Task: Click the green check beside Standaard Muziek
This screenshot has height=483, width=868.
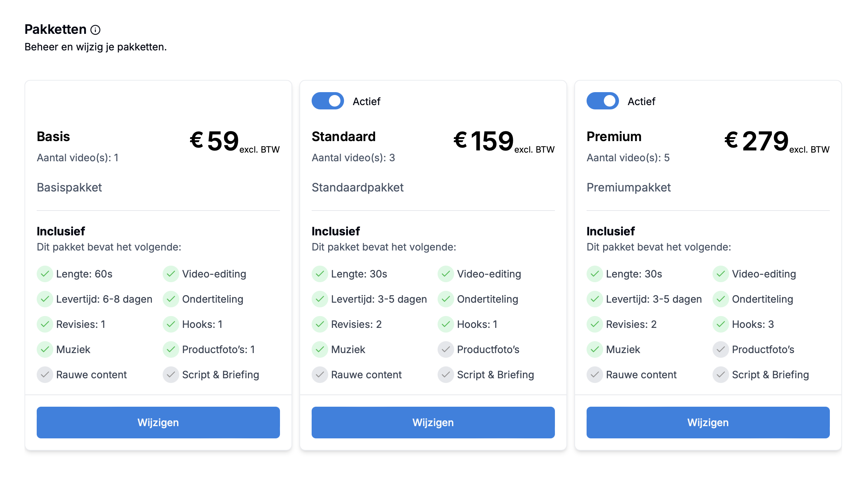Action: pyautogui.click(x=320, y=349)
